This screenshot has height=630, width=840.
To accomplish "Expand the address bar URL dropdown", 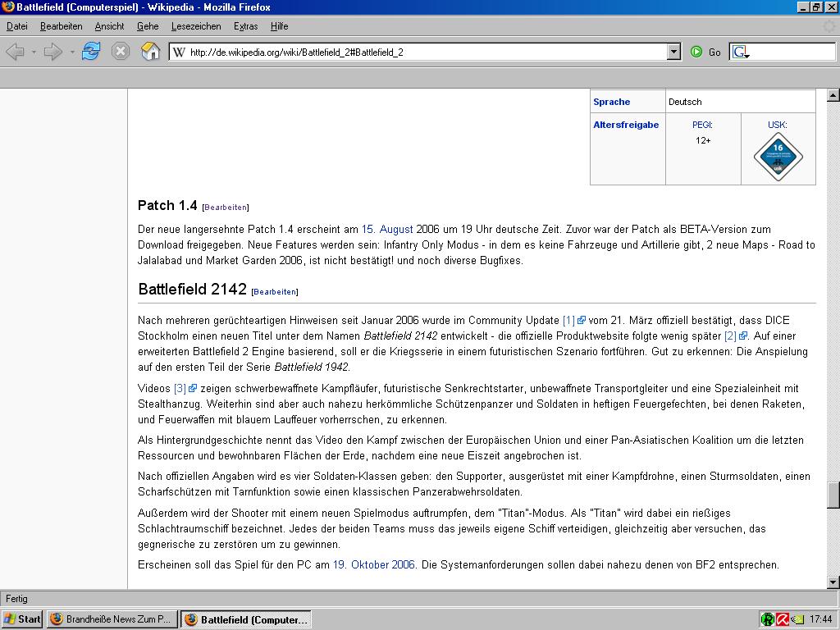I will pos(674,52).
